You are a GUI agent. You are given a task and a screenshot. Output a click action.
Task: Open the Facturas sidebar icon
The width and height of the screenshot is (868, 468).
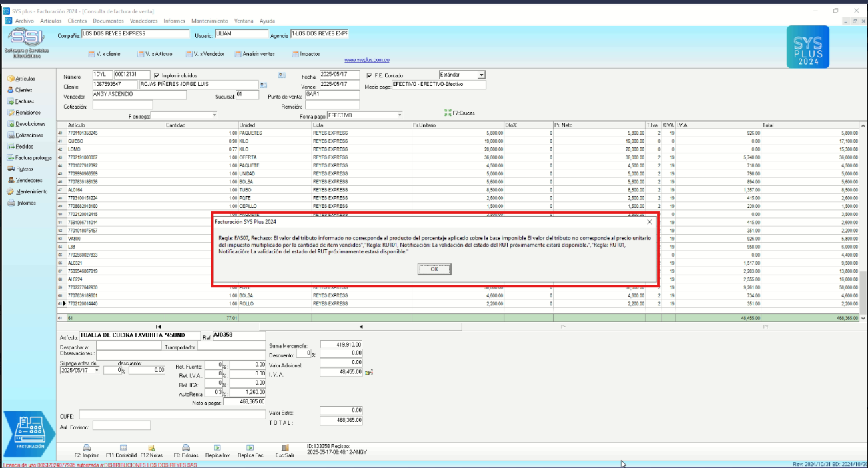pyautogui.click(x=11, y=101)
